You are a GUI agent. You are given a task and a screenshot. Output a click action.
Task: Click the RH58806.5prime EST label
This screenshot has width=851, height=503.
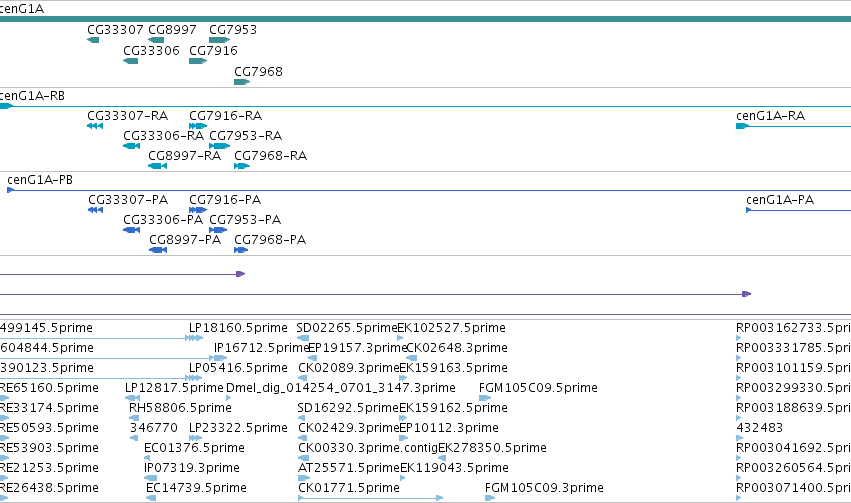point(180,408)
